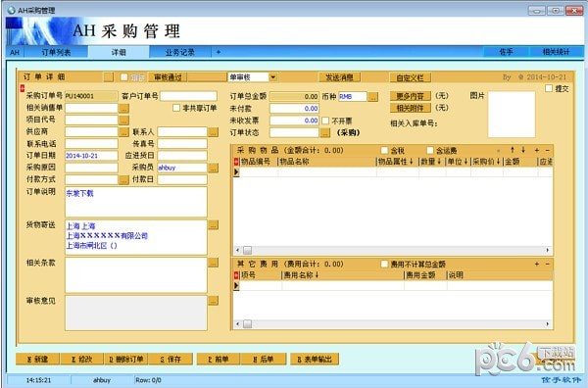Click 表单输出 button
The image size is (588, 388).
click(x=315, y=359)
